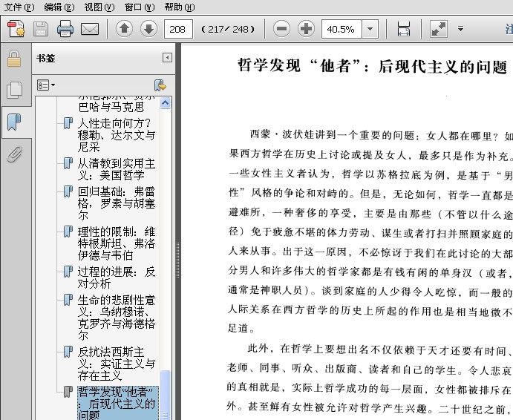Click bookmark icon beside 过程的进展
This screenshot has height=420, width=513.
click(68, 272)
